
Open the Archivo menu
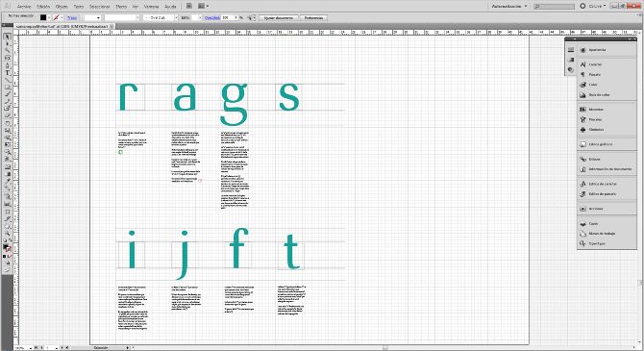click(24, 7)
